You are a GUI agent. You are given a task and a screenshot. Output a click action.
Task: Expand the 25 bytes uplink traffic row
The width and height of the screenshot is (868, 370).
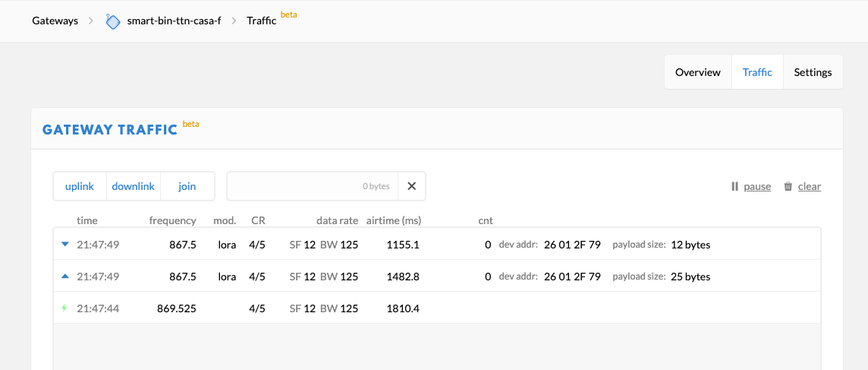436,277
